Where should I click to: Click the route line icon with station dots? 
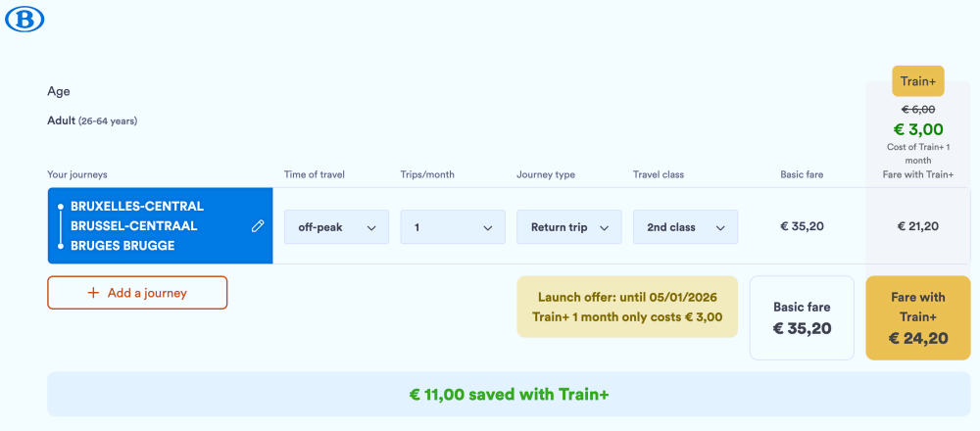61,226
